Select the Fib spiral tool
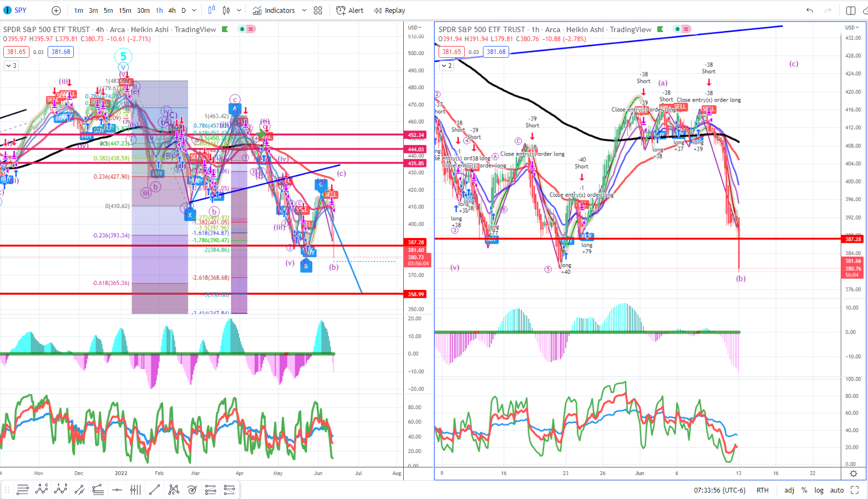The width and height of the screenshot is (868, 499). (192, 489)
